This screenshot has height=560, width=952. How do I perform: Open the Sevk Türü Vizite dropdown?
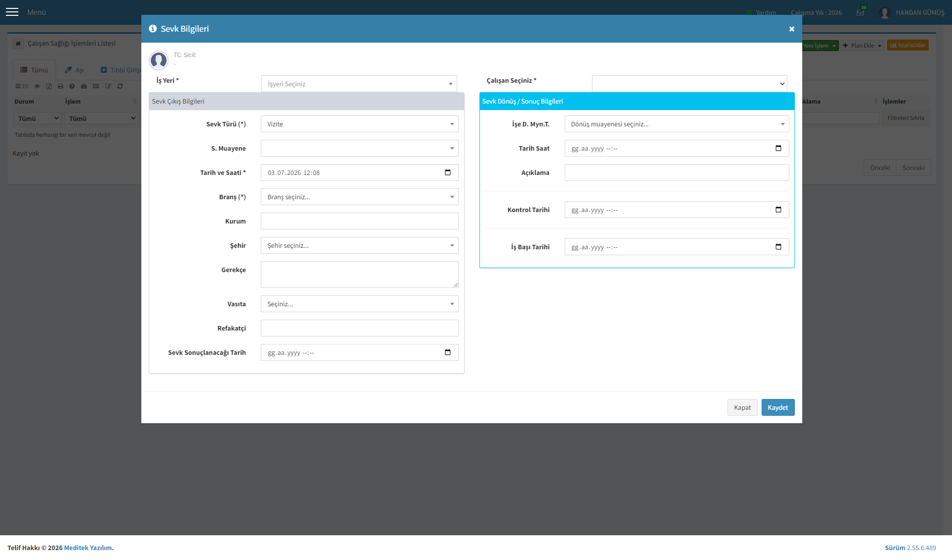pos(359,124)
